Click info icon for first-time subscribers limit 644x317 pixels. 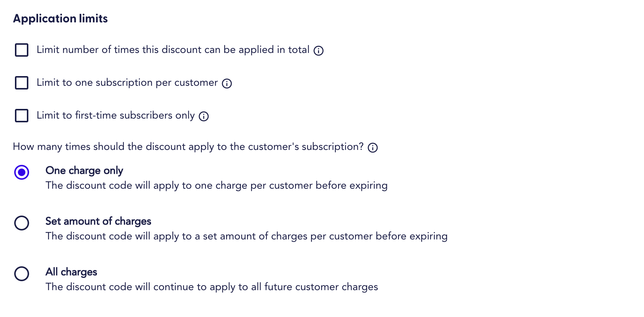203,116
